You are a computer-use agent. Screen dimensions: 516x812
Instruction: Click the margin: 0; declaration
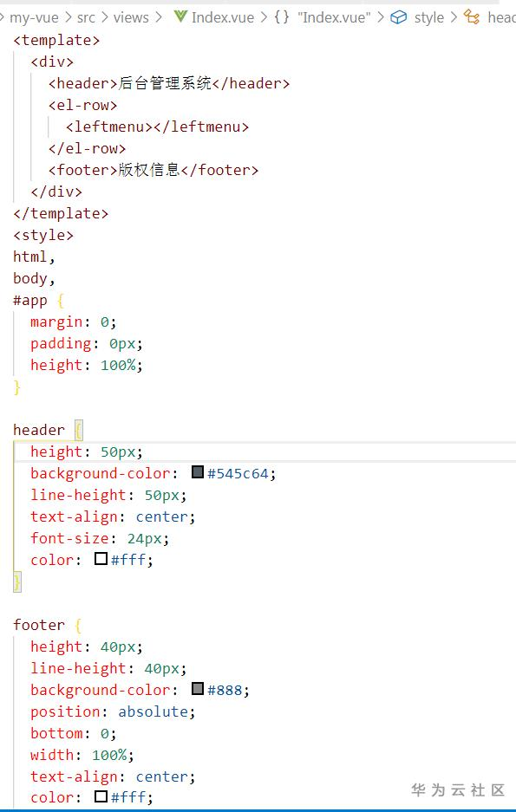73,322
